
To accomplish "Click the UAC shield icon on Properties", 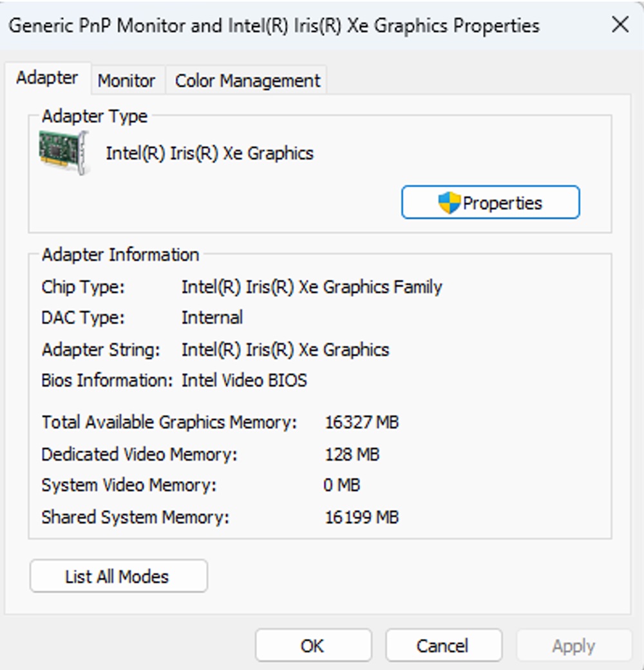I will click(x=450, y=202).
